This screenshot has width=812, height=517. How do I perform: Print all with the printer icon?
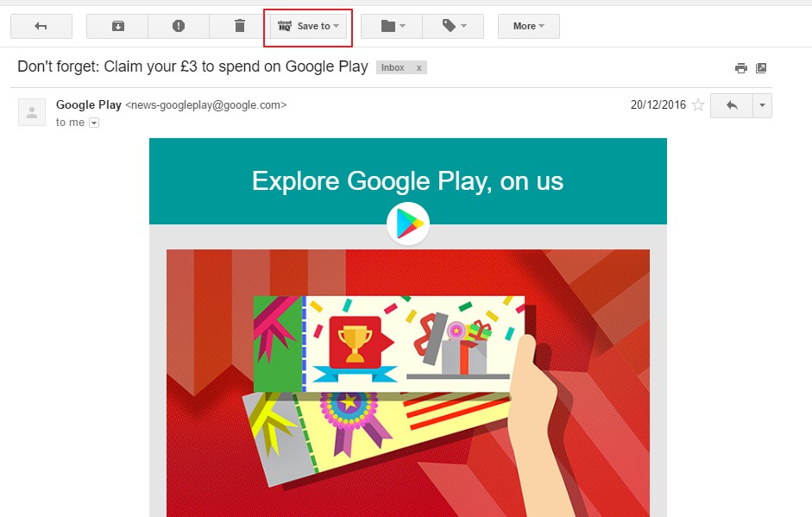tap(741, 68)
